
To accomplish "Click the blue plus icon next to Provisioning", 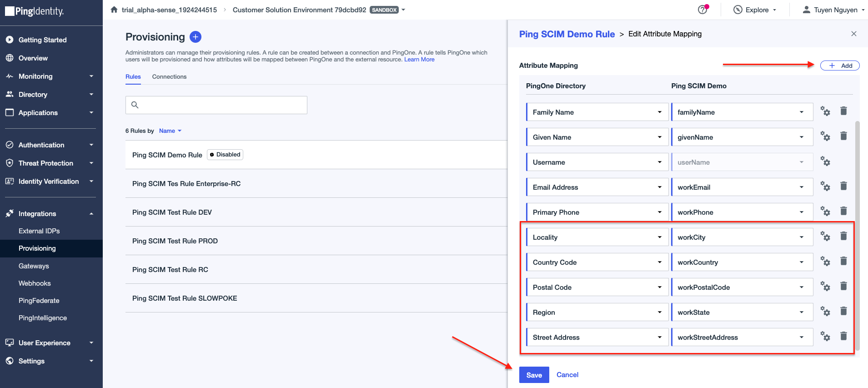I will point(196,37).
